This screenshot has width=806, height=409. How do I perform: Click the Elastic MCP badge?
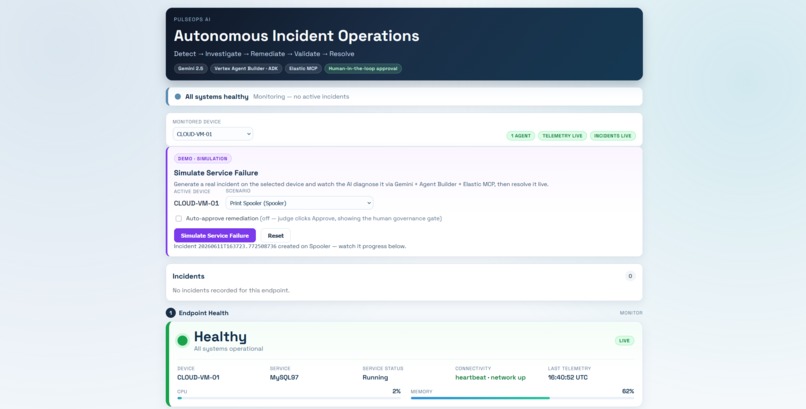click(303, 68)
